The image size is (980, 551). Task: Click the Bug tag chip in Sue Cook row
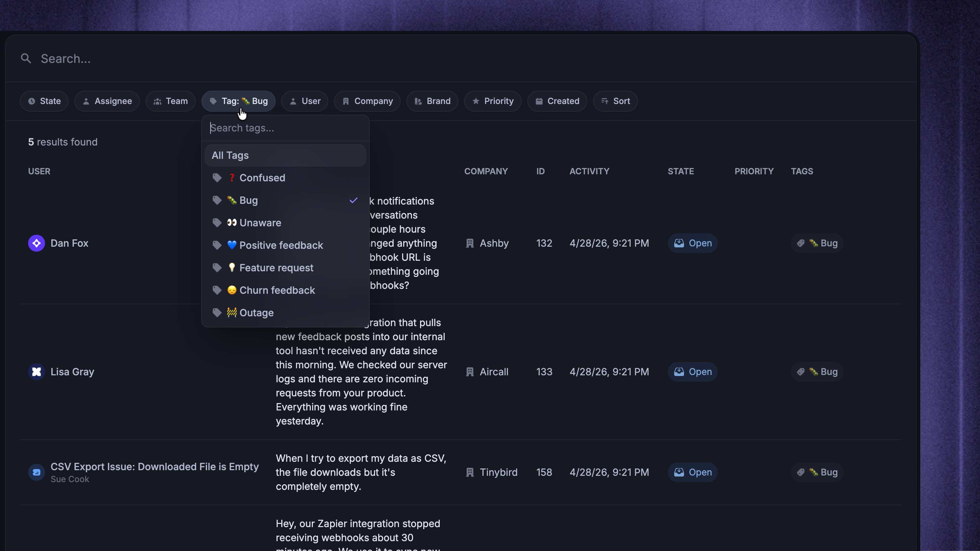click(x=817, y=472)
